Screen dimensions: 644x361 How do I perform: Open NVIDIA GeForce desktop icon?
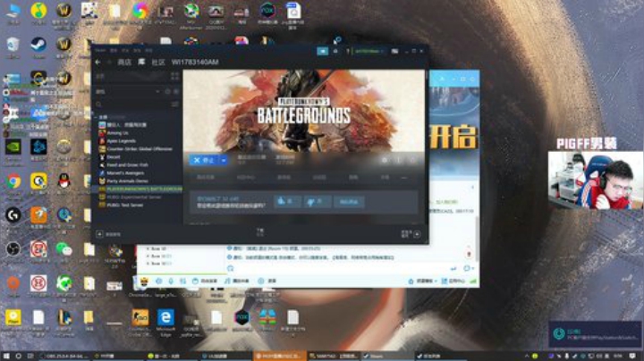(x=13, y=147)
